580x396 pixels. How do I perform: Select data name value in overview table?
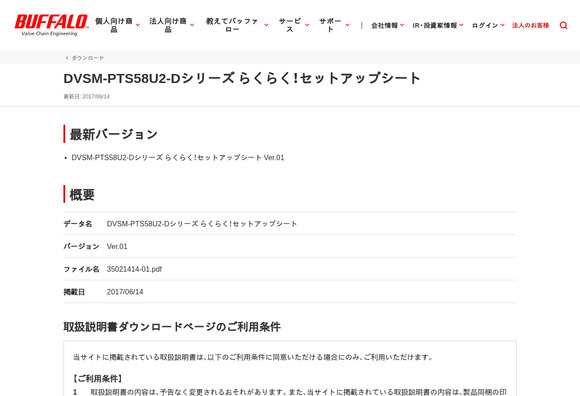tap(202, 224)
